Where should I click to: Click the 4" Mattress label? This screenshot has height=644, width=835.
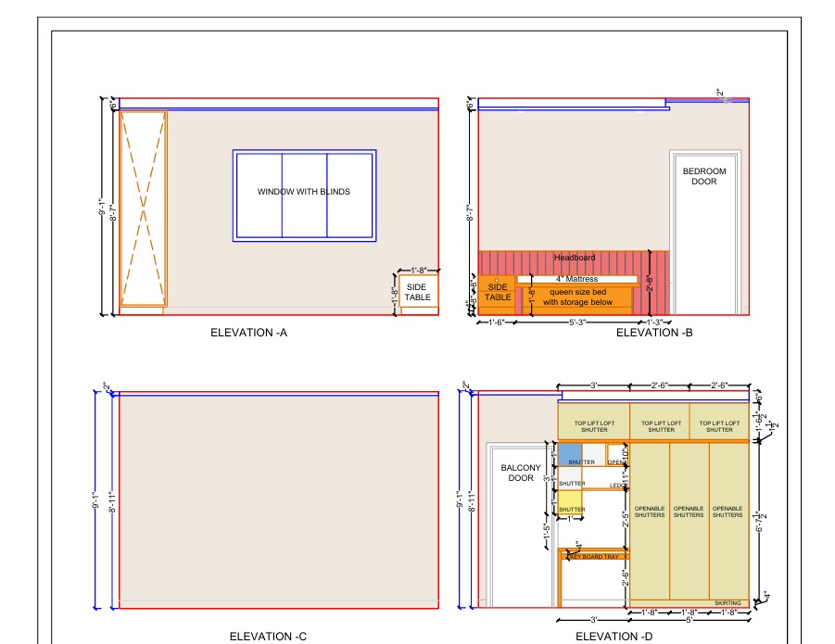coord(576,279)
